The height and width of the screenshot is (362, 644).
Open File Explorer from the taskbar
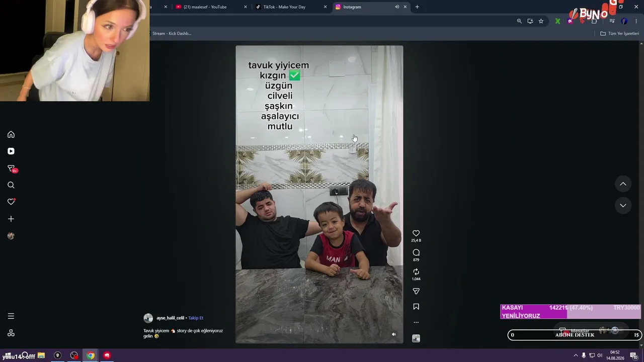click(41, 355)
